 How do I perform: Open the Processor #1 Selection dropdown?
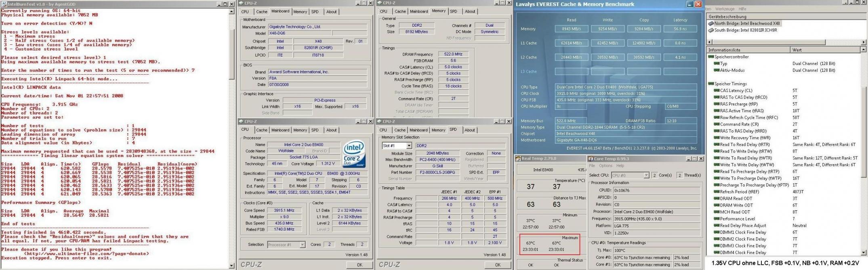point(302,245)
